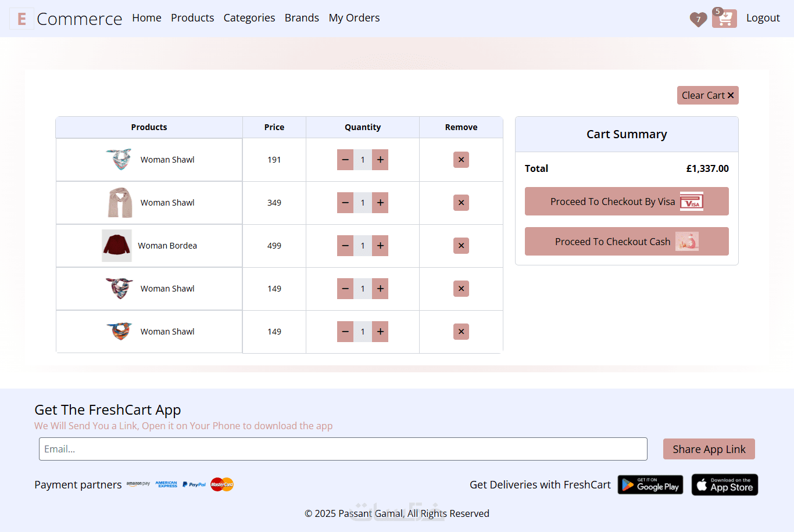Remove Woman Bordea from the cart
Viewport: 794px width, 532px height.
coord(461,246)
